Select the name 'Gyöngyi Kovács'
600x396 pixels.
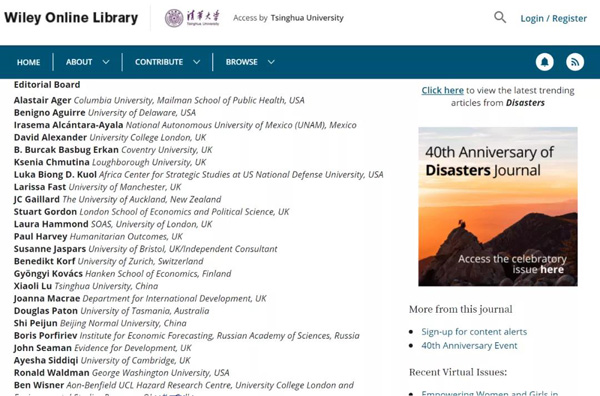point(48,274)
